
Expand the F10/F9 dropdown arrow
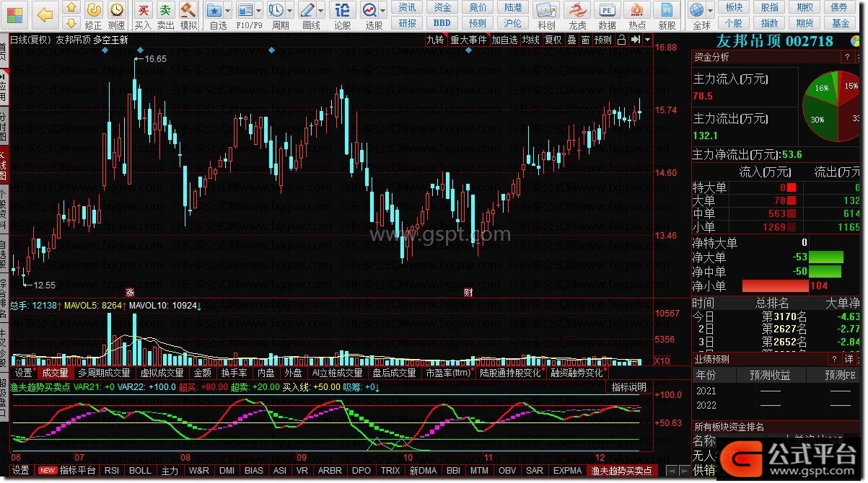click(260, 12)
